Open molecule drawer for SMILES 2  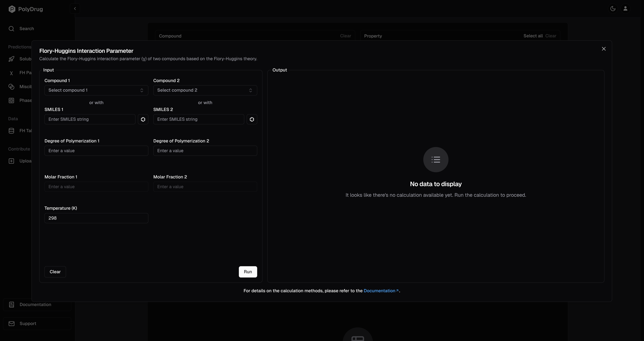(x=252, y=119)
